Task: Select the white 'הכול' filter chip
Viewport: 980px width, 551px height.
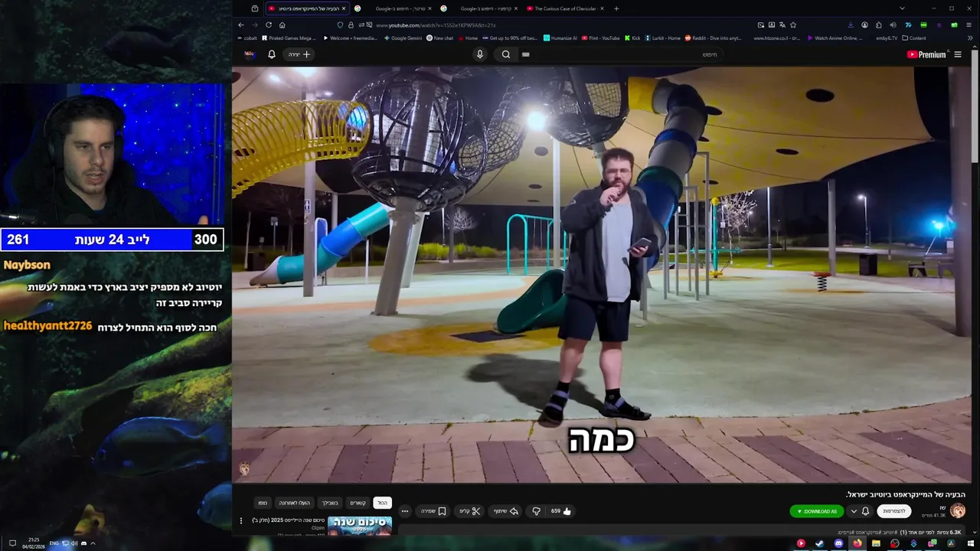Action: [382, 503]
